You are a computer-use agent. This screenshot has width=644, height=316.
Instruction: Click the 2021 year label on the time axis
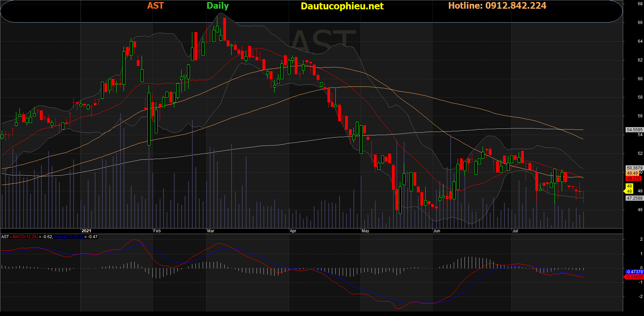[86, 231]
